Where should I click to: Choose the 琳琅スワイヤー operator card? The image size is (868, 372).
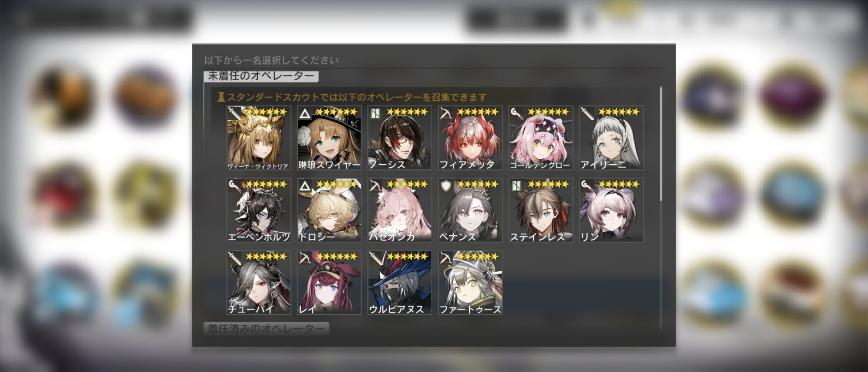tap(329, 138)
